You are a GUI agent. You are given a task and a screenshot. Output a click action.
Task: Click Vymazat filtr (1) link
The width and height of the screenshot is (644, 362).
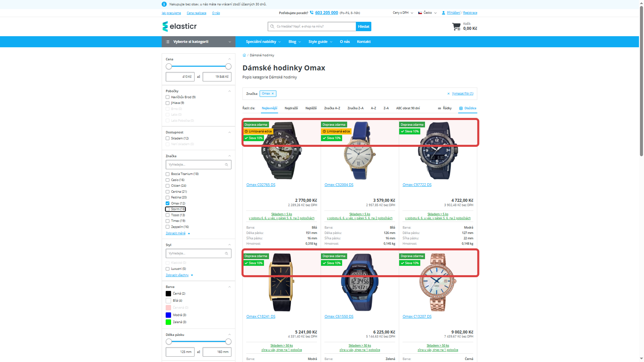point(463,94)
